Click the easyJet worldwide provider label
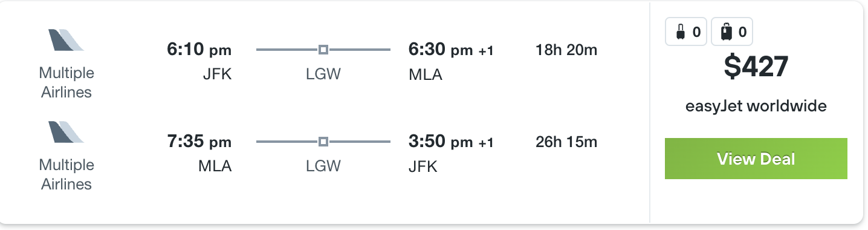 (756, 107)
